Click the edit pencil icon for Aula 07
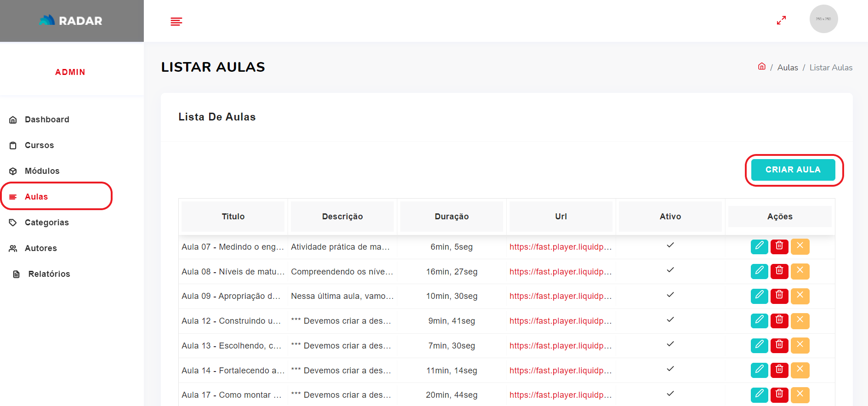This screenshot has width=868, height=406. click(x=759, y=246)
